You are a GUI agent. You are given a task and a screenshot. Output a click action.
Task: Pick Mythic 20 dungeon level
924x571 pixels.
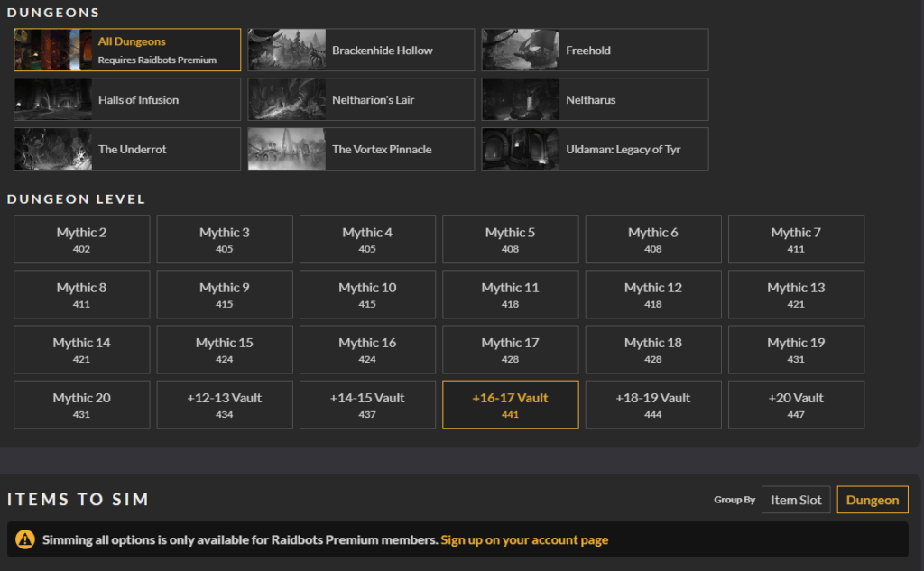(x=81, y=404)
